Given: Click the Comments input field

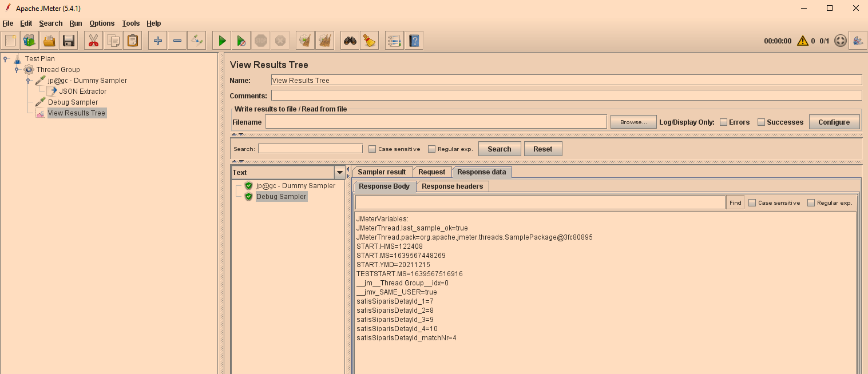Looking at the screenshot, I should 566,96.
